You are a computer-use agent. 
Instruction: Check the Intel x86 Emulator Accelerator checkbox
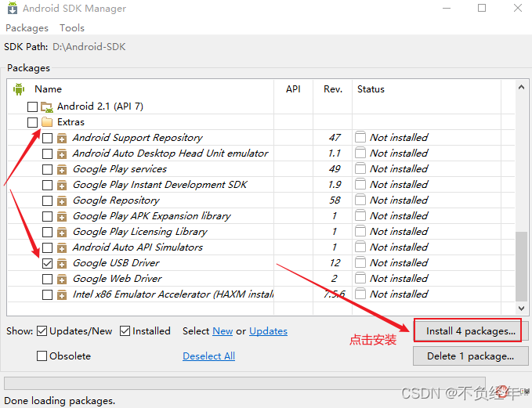tap(48, 294)
